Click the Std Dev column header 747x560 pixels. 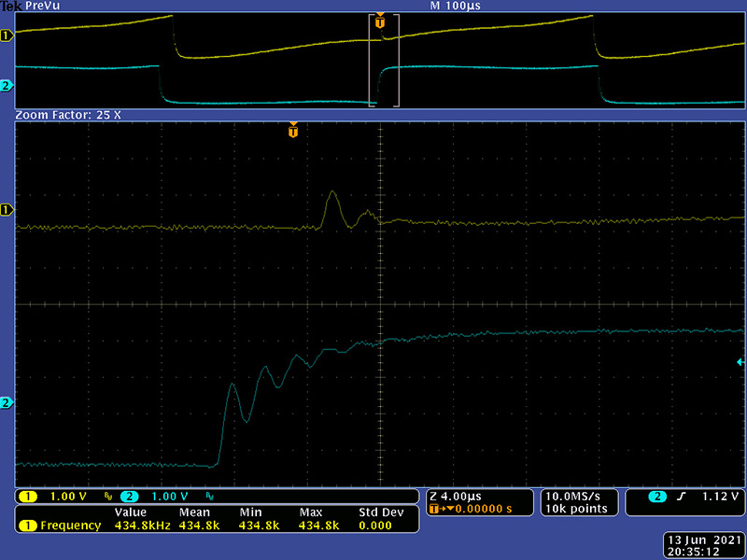[380, 512]
